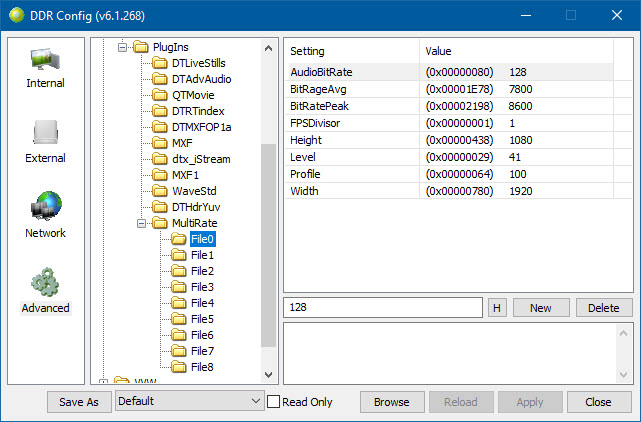Select the File1 folder icon
This screenshot has height=422, width=641.
[179, 255]
